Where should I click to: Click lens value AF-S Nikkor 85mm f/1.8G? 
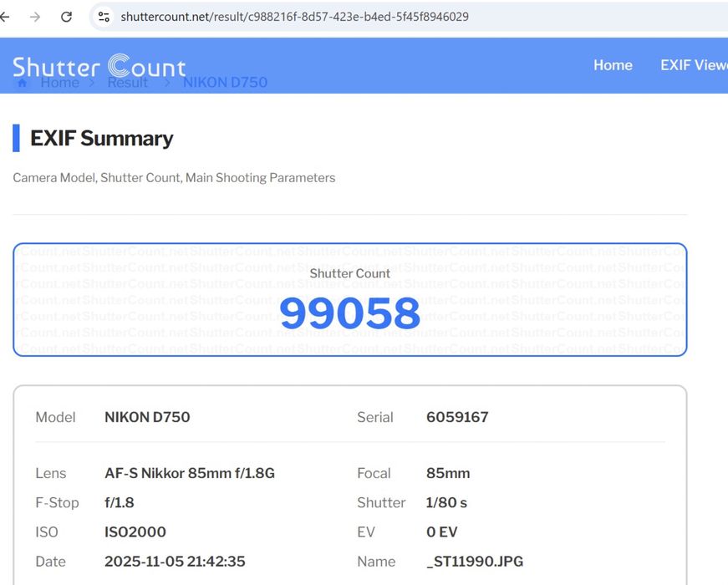click(190, 473)
